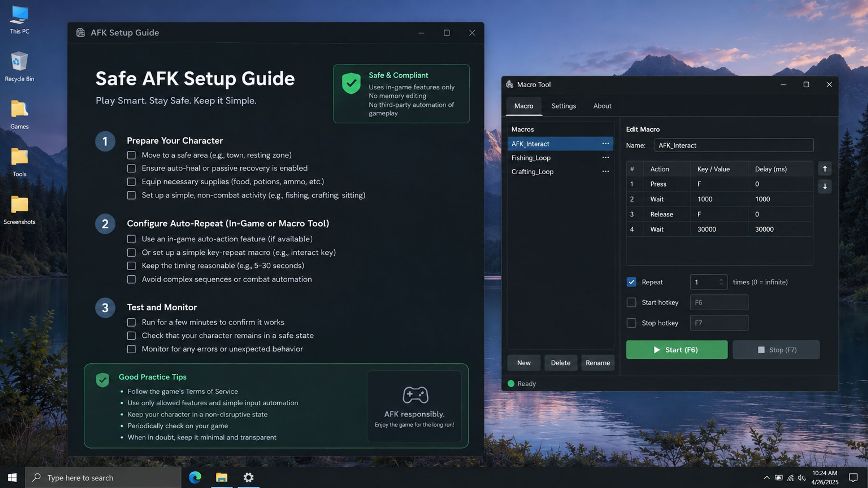The image size is (868, 488).
Task: Move macro step up with arrow
Action: click(825, 169)
